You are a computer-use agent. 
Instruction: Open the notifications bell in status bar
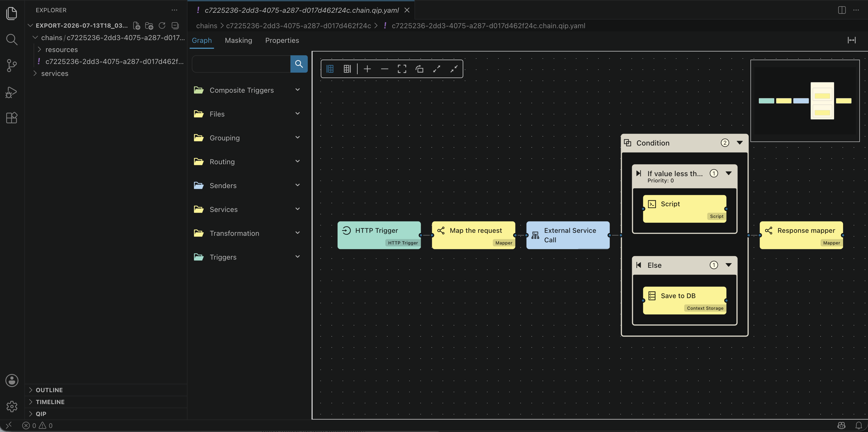[859, 425]
